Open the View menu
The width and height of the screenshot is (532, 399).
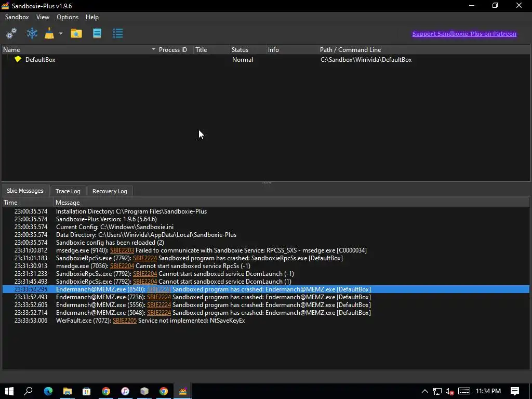43,17
